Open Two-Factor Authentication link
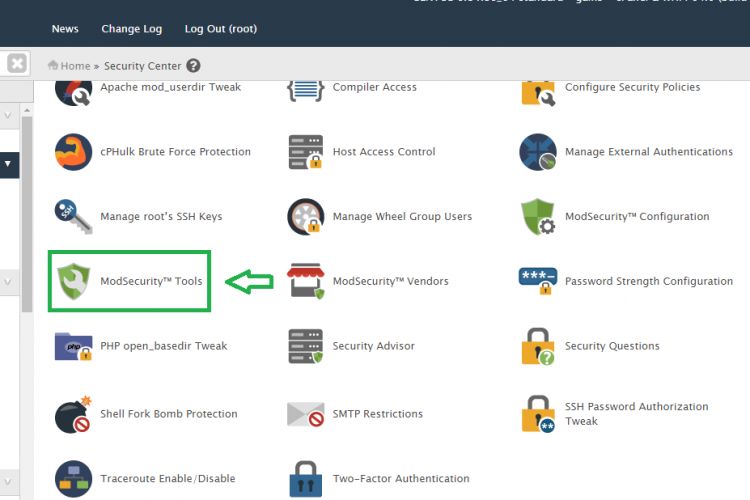The image size is (750, 500). pyautogui.click(x=401, y=478)
